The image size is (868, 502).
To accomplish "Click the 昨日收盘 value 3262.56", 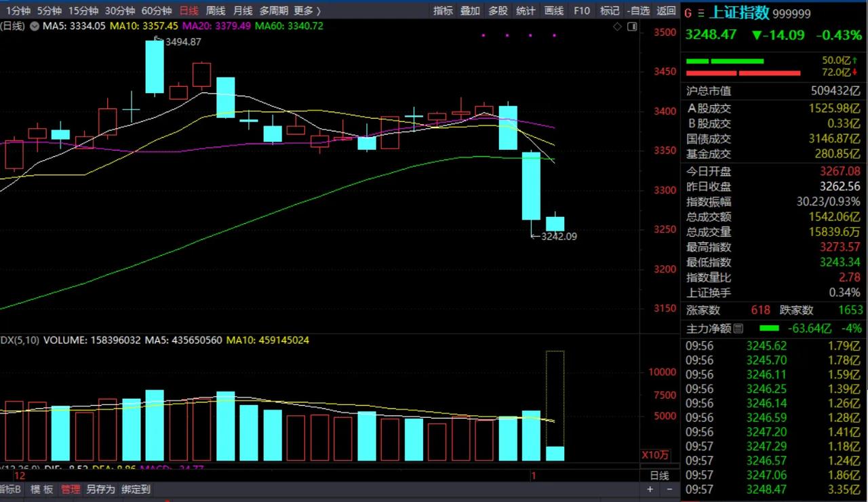I will pos(840,187).
